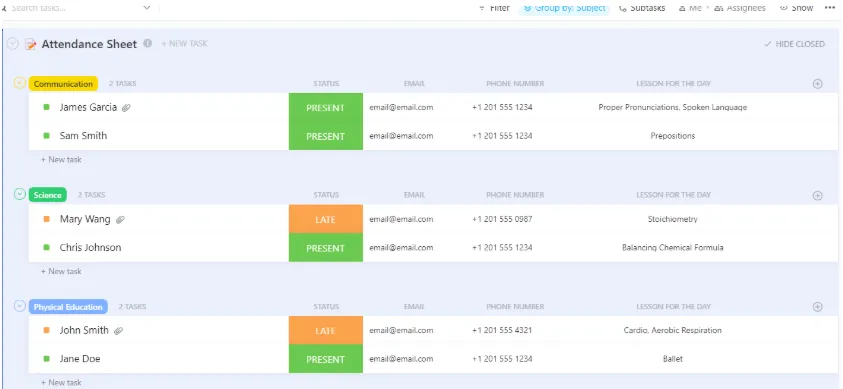Viewport: 843px width, 389px height.
Task: Click the Prepositions lesson cell
Action: [x=673, y=136]
